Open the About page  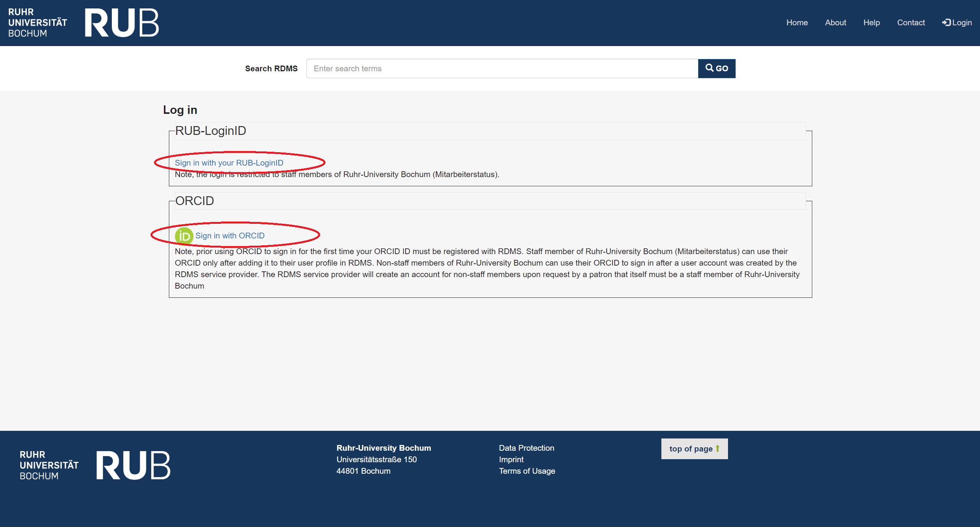click(835, 23)
